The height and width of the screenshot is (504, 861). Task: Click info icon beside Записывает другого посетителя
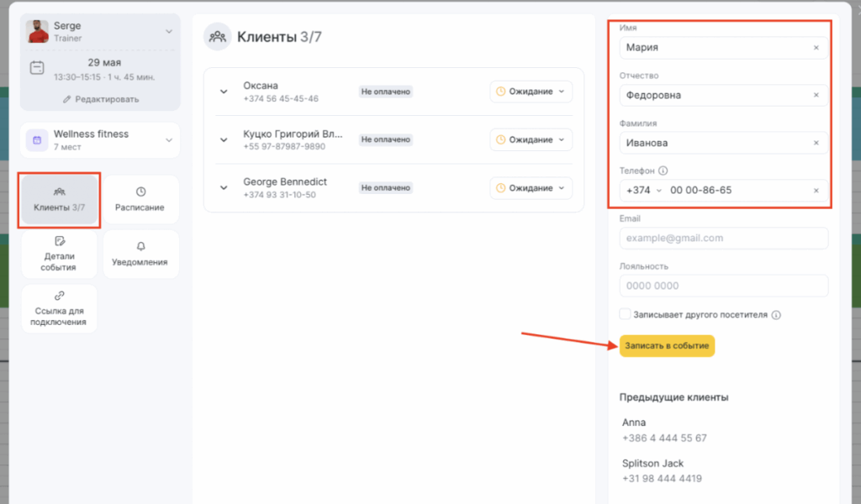click(776, 315)
